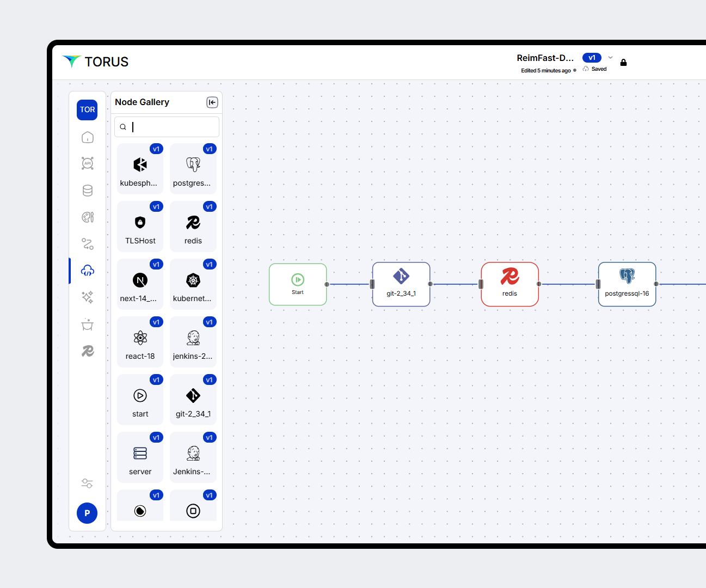Select the cloud deployment icon in the sidebar

pyautogui.click(x=87, y=271)
